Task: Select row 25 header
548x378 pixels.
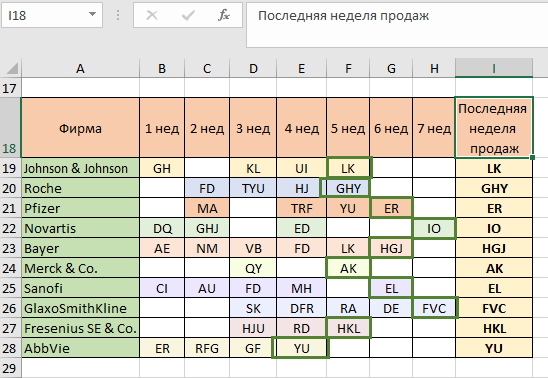Action: pyautogui.click(x=10, y=288)
